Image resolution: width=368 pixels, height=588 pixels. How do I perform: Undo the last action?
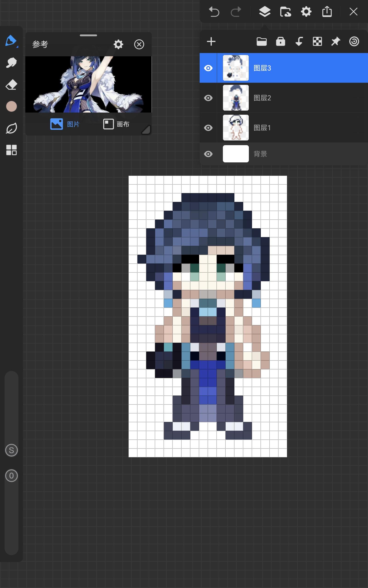[214, 12]
